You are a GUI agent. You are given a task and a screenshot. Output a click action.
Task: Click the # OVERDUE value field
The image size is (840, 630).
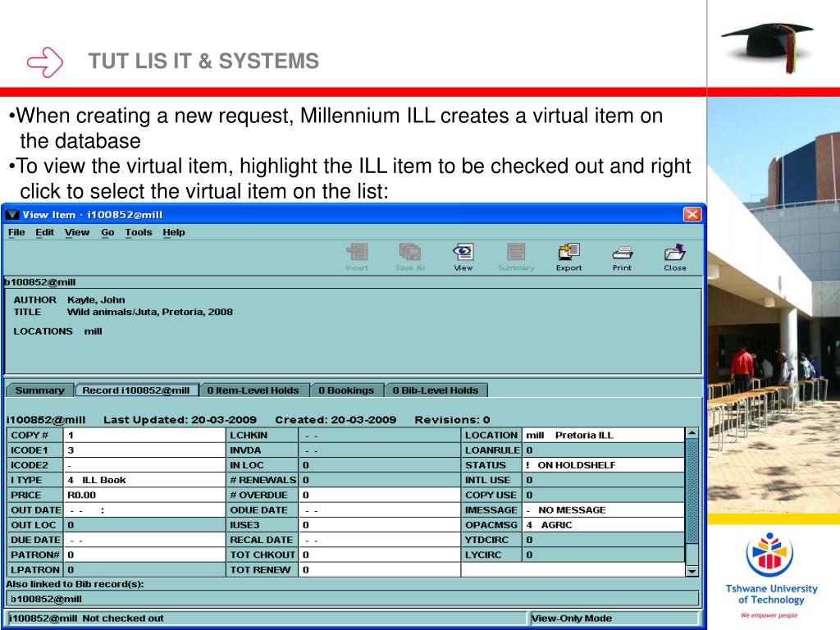[x=379, y=495]
